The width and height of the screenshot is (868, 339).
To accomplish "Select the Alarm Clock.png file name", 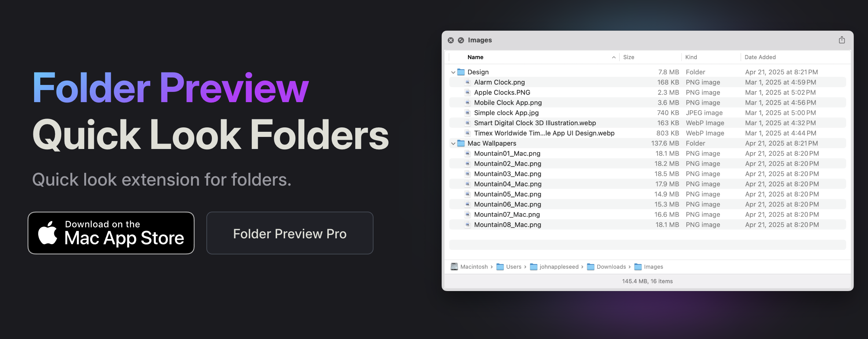I will 499,82.
